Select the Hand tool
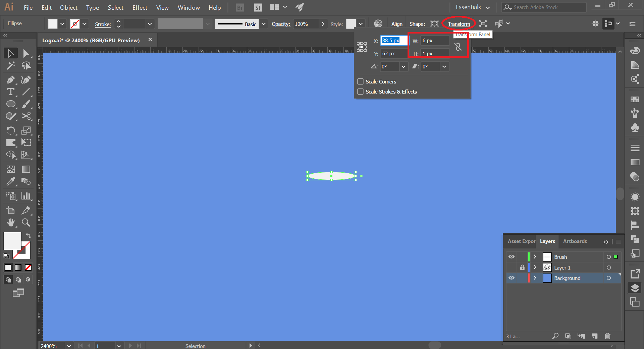 click(x=11, y=222)
